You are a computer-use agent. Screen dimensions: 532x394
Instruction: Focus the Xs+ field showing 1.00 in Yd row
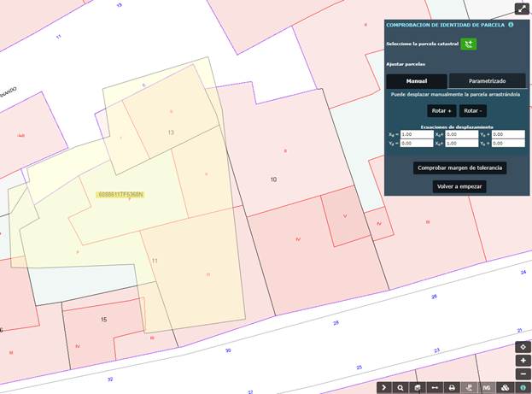(x=462, y=144)
